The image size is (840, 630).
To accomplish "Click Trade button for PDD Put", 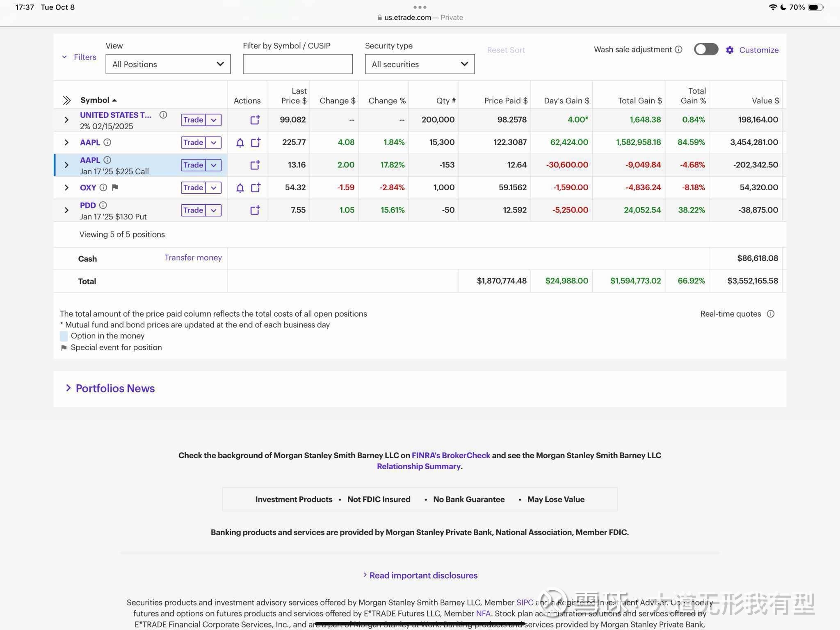I will coord(193,210).
